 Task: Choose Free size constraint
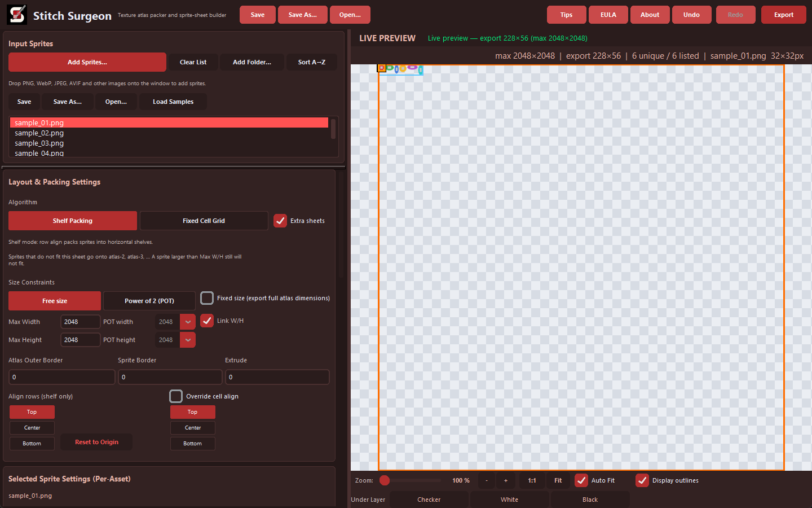55,301
